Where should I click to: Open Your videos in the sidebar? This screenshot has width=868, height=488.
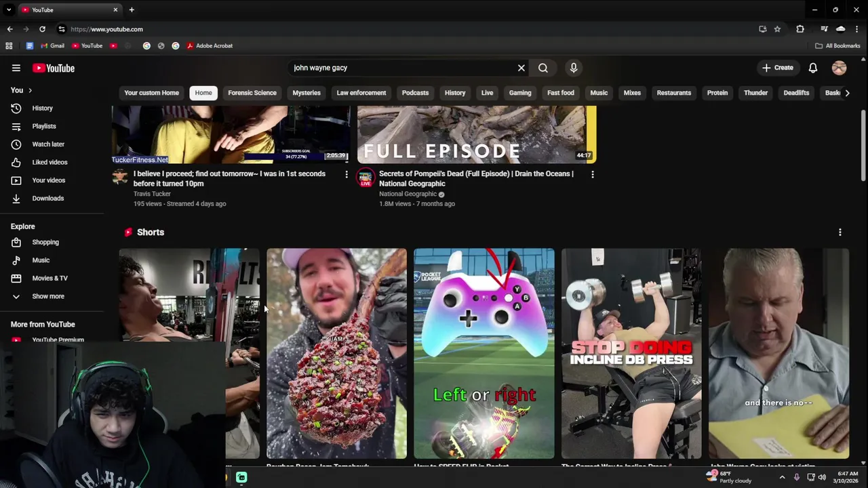[53, 180]
